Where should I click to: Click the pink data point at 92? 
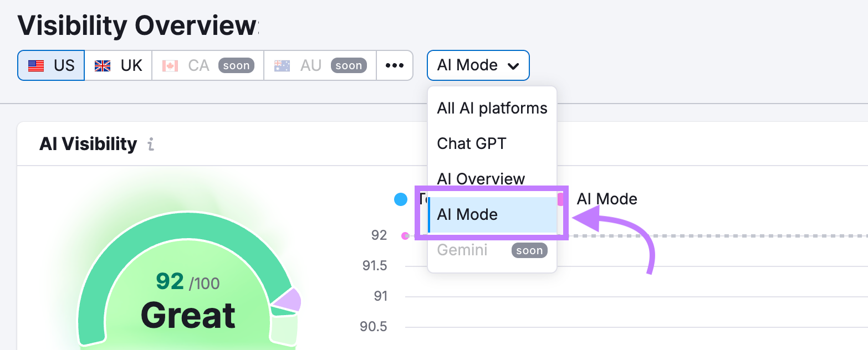click(x=405, y=236)
